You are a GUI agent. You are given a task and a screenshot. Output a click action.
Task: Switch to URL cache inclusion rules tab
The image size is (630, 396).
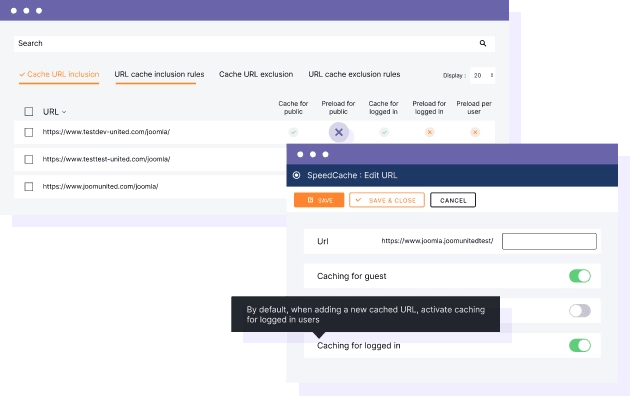click(x=159, y=74)
